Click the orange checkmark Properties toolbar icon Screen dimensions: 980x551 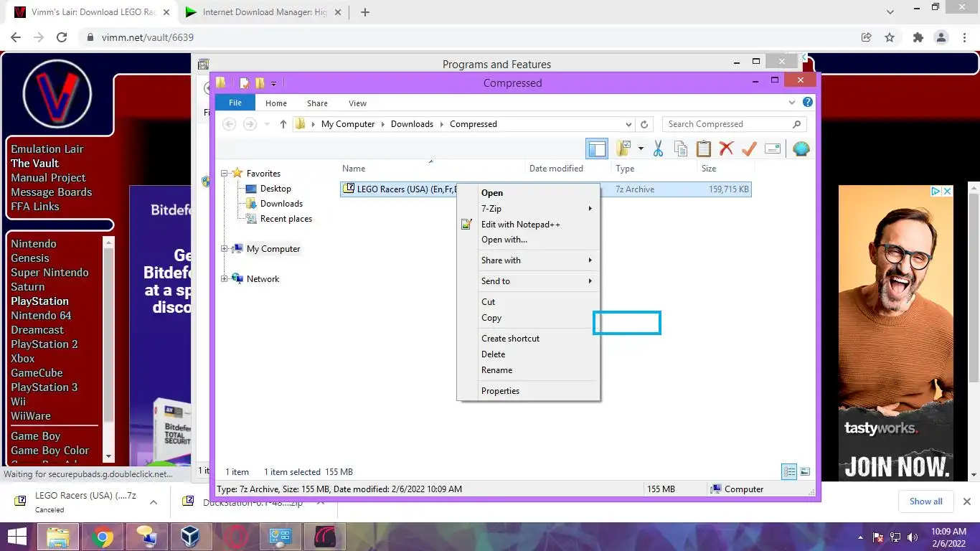point(750,149)
